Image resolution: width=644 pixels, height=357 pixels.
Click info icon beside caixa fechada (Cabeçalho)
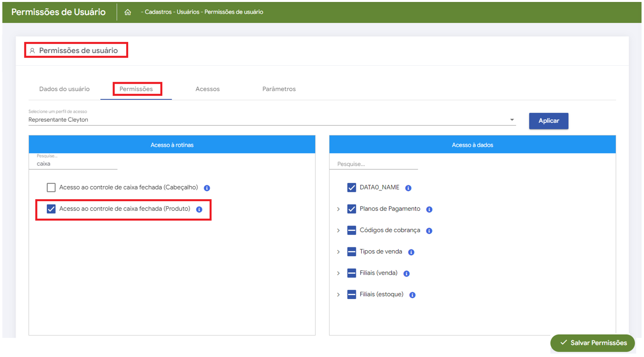pos(207,188)
